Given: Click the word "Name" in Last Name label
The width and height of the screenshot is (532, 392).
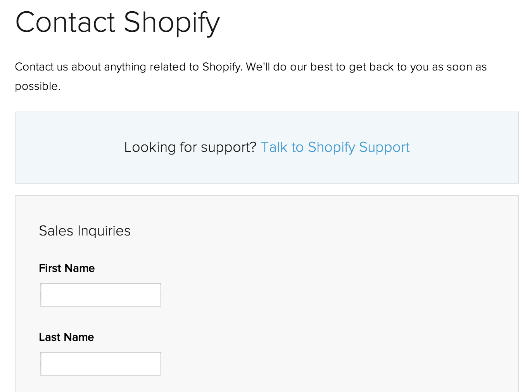Looking at the screenshot, I should (x=79, y=337).
